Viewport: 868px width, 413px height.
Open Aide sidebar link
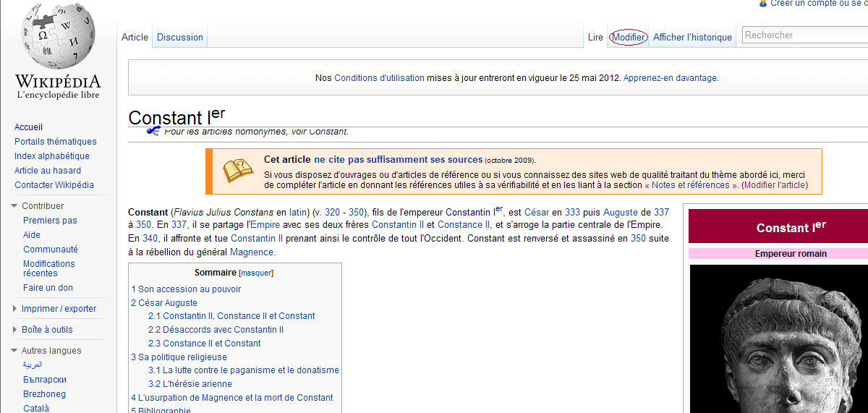[32, 235]
